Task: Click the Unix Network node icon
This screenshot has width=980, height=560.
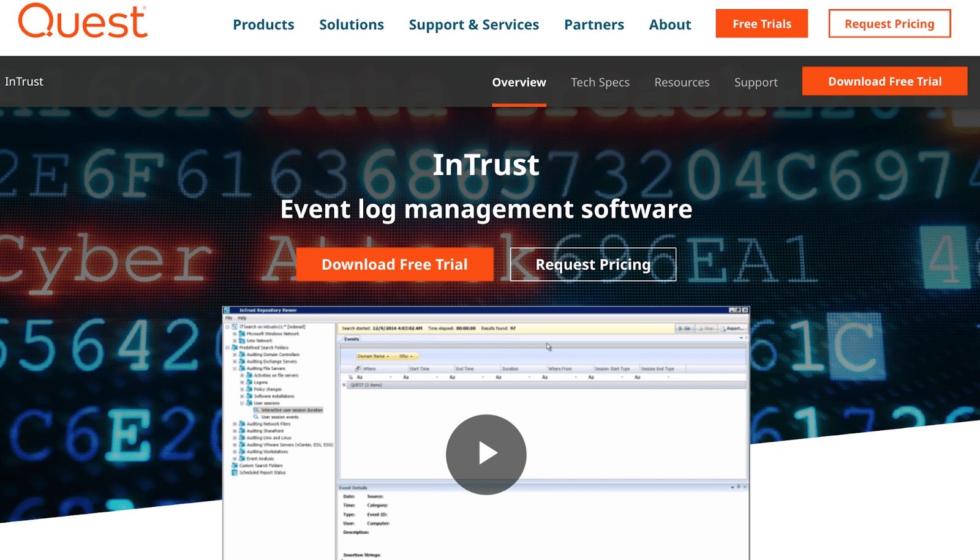Action: [x=242, y=340]
